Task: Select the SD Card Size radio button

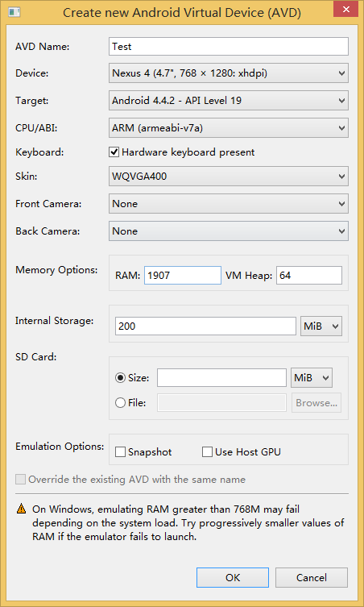Action: (120, 378)
